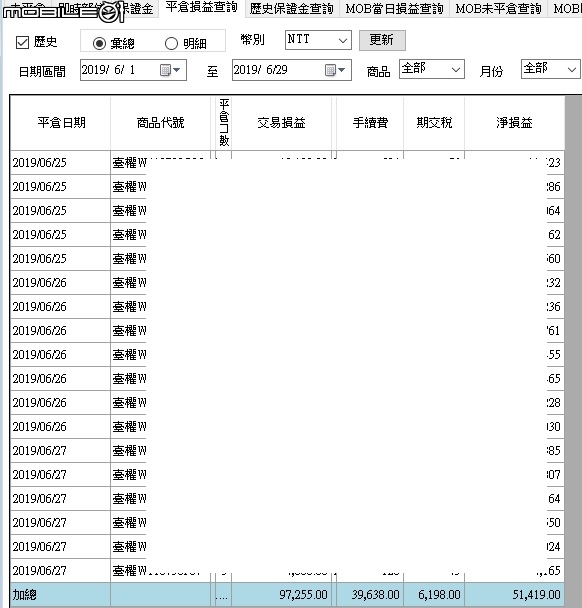
Task: Select total 交易損益 value 97,255.00
Action: pyautogui.click(x=303, y=594)
